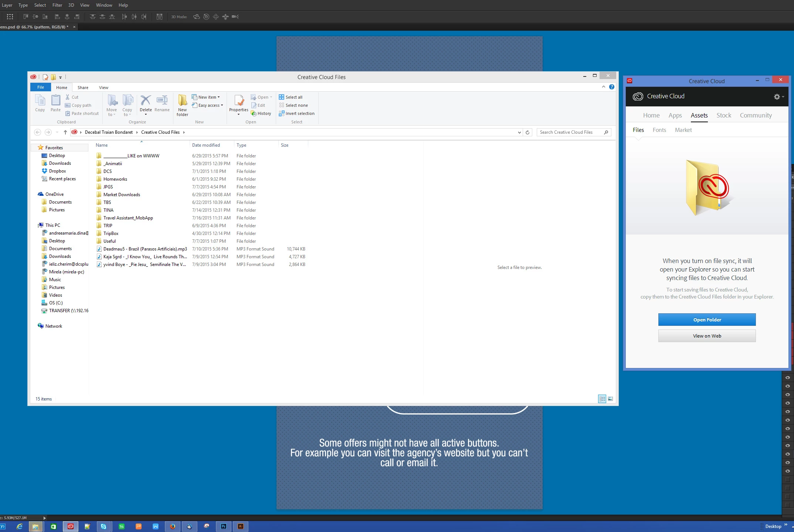Click the History icon in ribbon
This screenshot has height=532, width=794.
point(261,113)
